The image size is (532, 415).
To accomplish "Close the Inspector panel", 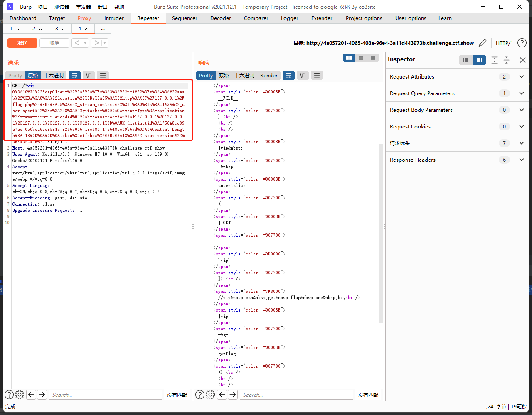I will (x=522, y=60).
